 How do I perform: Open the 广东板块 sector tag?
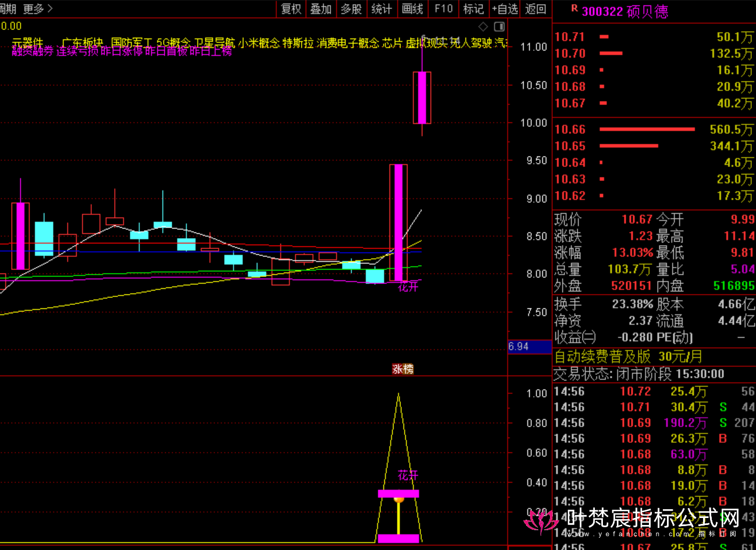[x=82, y=42]
